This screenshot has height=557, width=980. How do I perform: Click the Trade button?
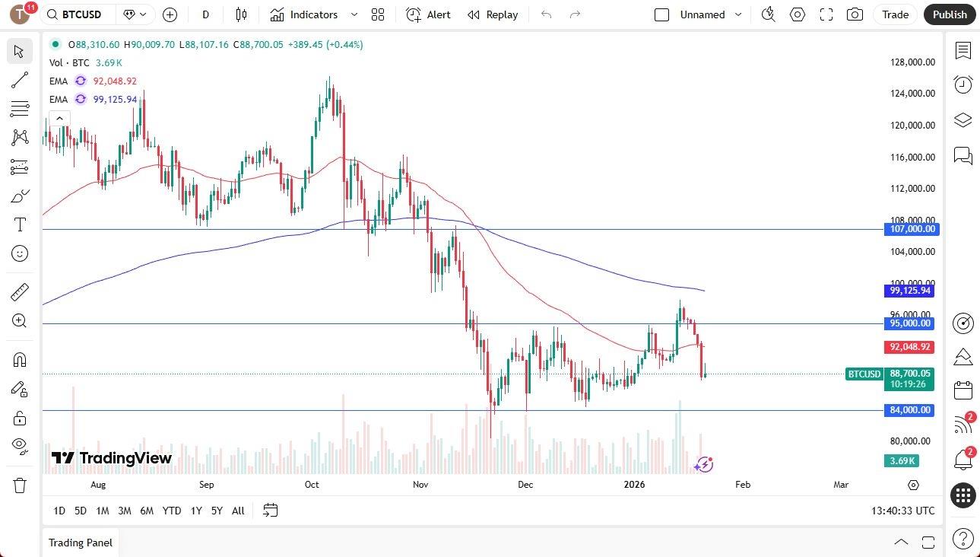click(895, 14)
